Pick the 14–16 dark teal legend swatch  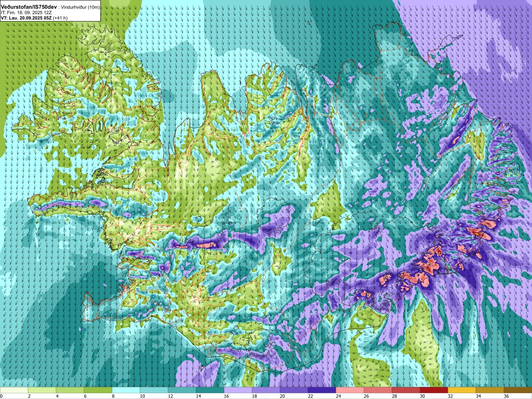click(210, 390)
